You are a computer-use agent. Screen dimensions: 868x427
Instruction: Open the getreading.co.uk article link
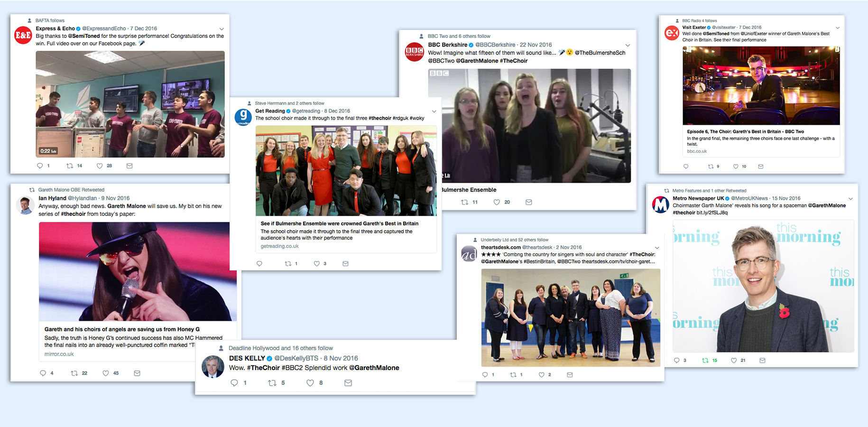[346, 235]
